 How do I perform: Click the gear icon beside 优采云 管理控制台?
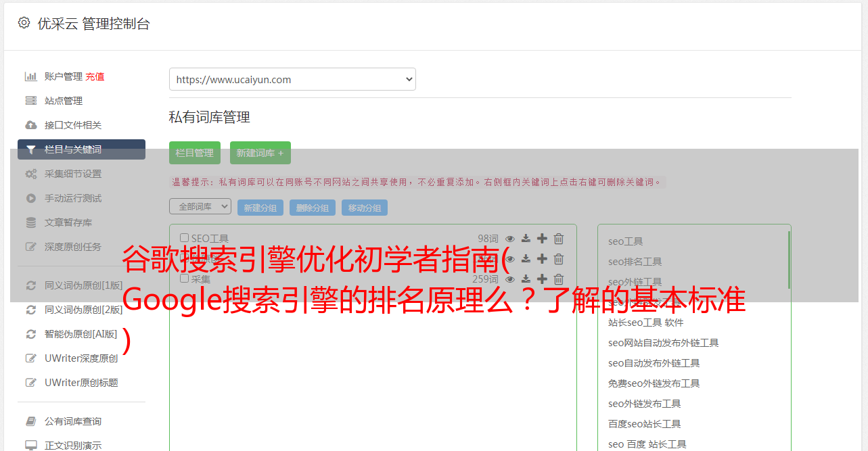point(24,23)
